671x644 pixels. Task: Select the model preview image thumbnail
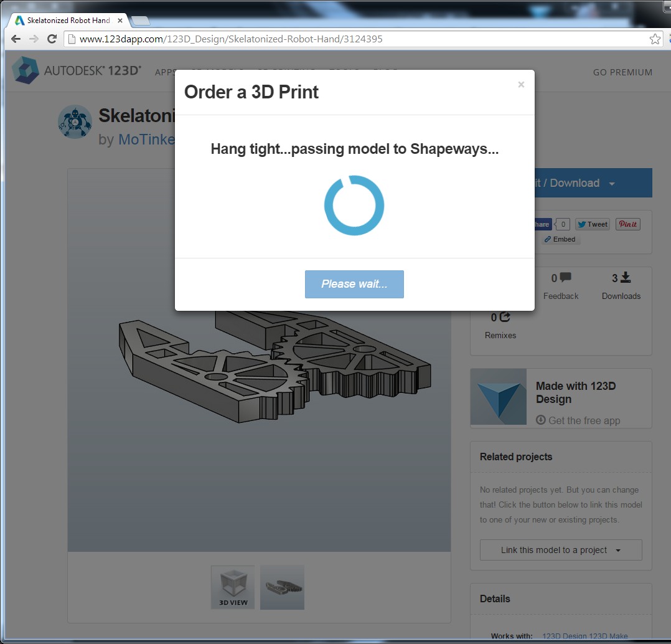pos(282,587)
